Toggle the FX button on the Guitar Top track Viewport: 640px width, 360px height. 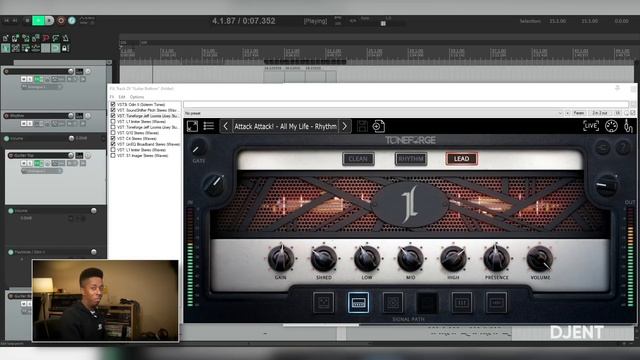pos(38,163)
